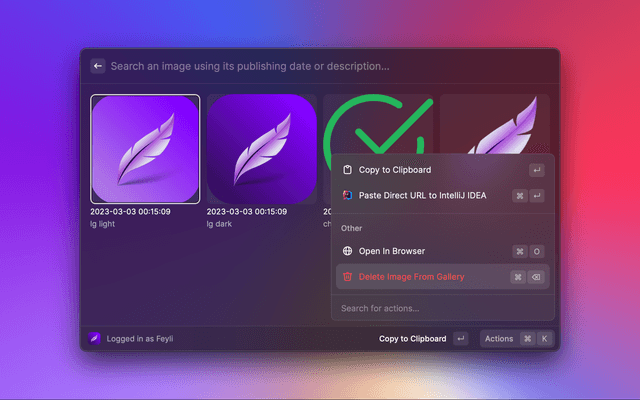The image size is (640, 400).
Task: Focus the Search for actions field
Action: tap(443, 308)
